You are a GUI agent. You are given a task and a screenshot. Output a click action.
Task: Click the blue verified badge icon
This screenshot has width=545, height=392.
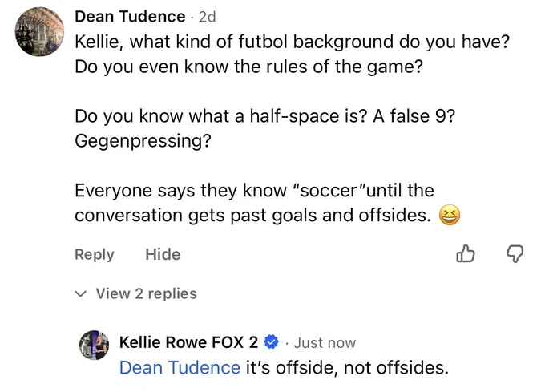(271, 342)
